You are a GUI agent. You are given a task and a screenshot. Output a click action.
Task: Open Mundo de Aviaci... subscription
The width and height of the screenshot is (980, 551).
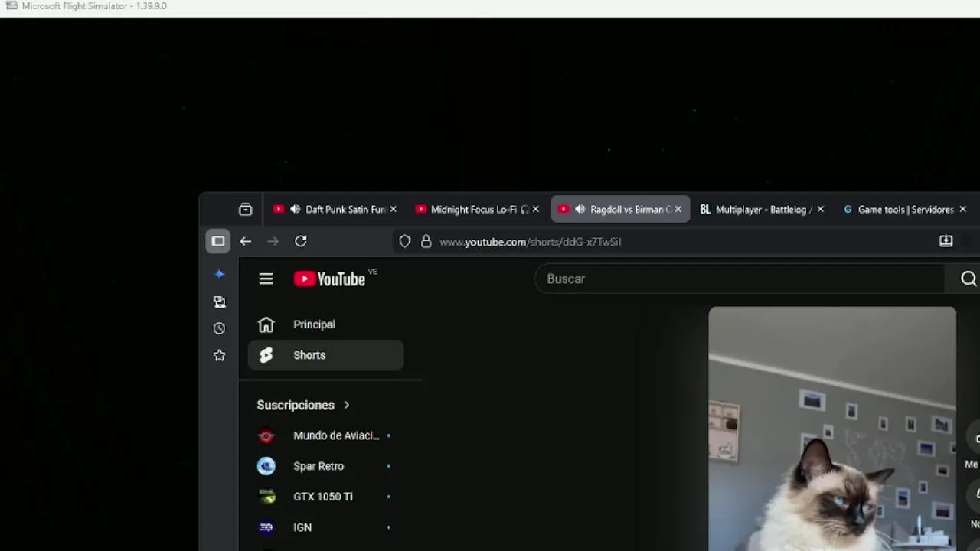[325, 435]
